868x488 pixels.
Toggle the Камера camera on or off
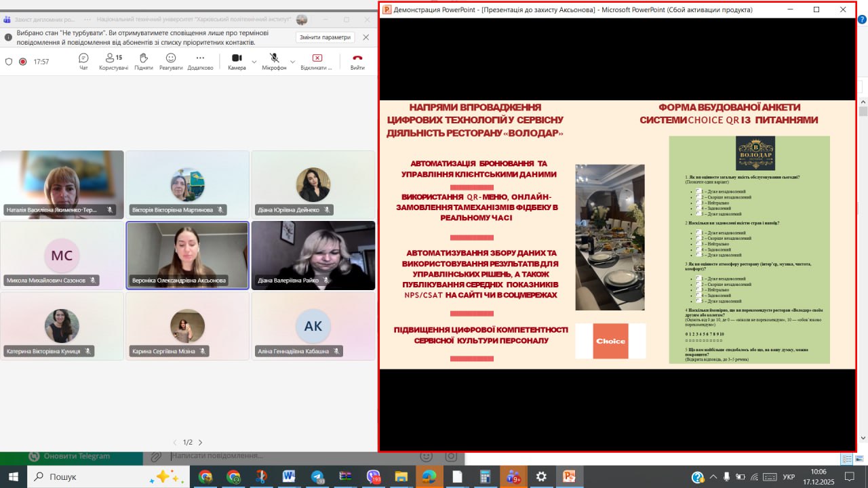coord(237,61)
